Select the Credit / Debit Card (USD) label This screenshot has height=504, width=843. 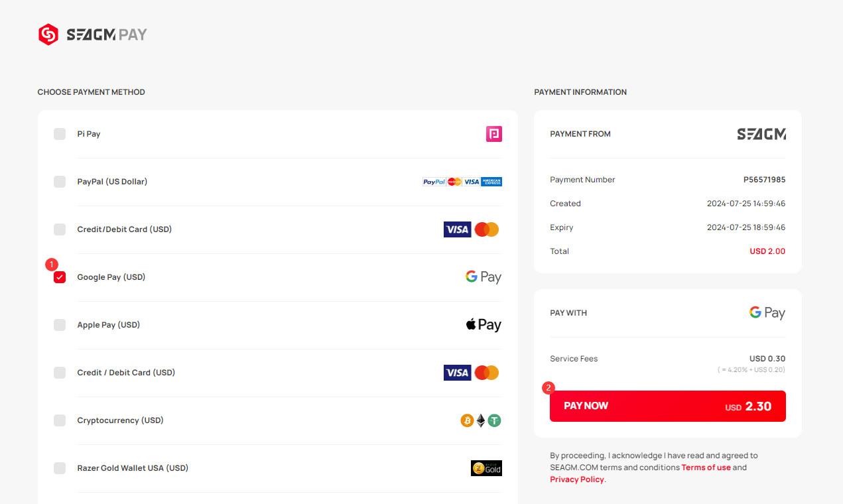pyautogui.click(x=126, y=373)
